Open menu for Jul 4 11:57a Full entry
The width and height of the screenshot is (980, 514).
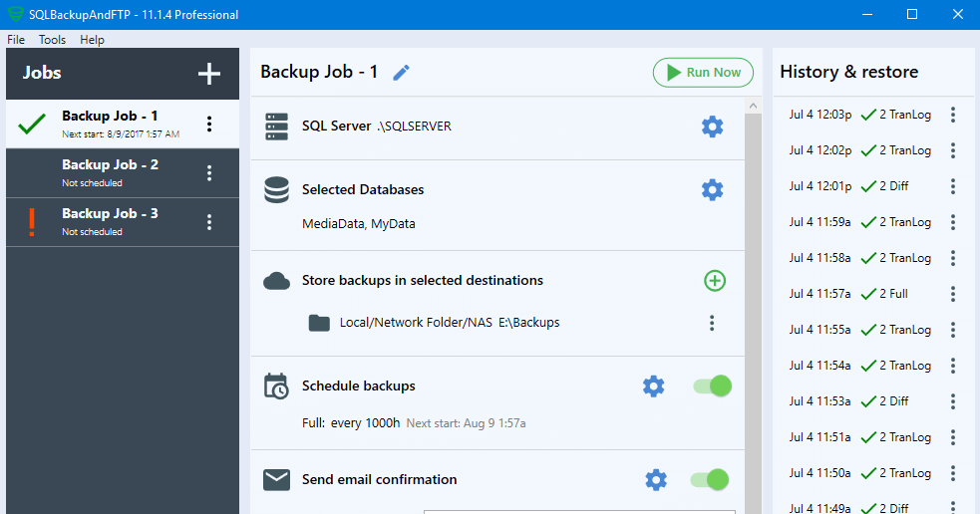pyautogui.click(x=952, y=294)
